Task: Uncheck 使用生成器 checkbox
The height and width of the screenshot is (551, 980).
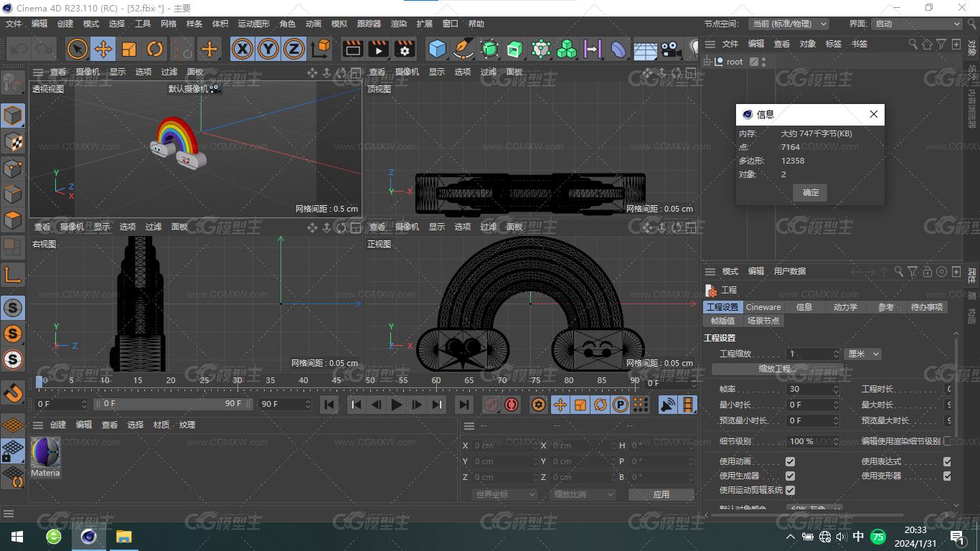Action: pos(790,476)
